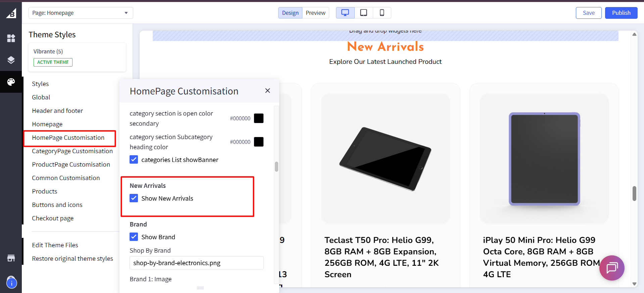
Task: Close the HomePage Customisation panel
Action: [x=267, y=91]
